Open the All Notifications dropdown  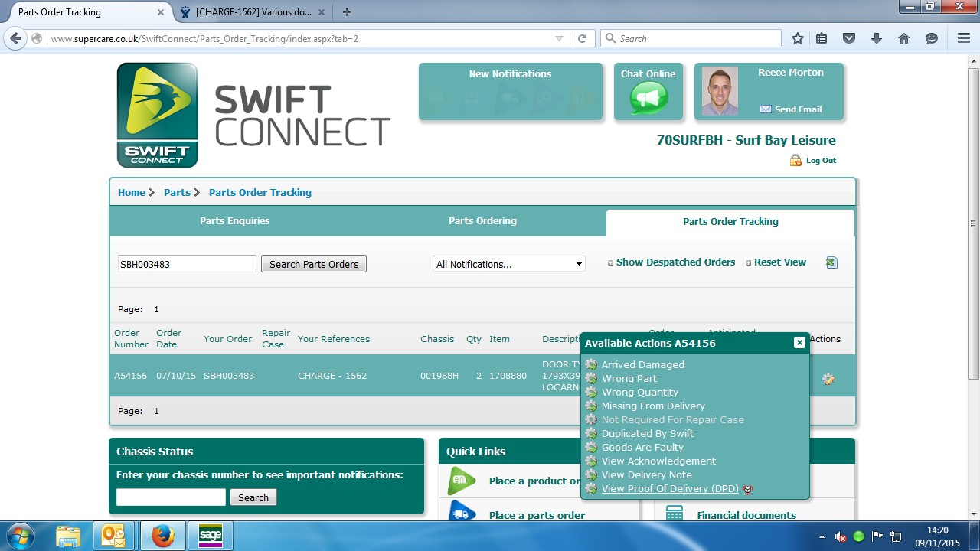pyautogui.click(x=509, y=264)
